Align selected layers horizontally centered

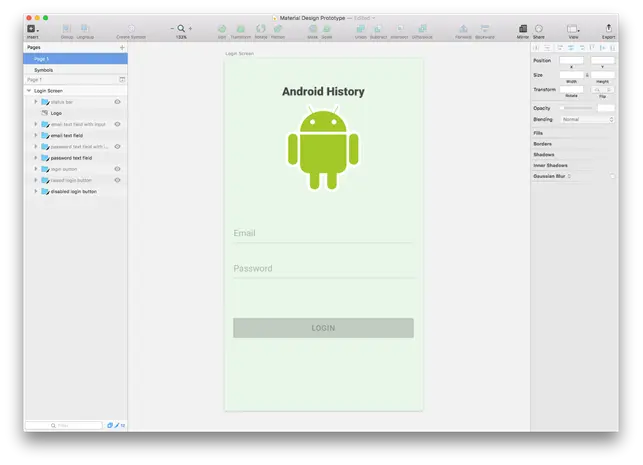coord(570,48)
